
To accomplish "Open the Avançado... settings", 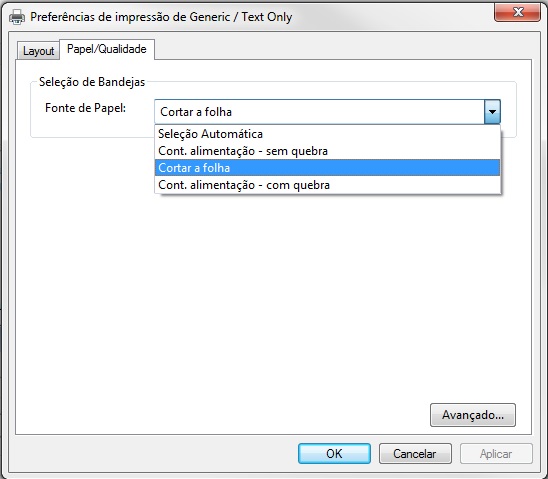I will tap(473, 415).
